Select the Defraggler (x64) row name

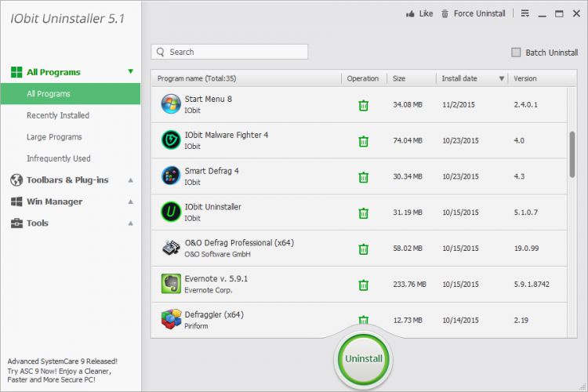[x=214, y=314]
